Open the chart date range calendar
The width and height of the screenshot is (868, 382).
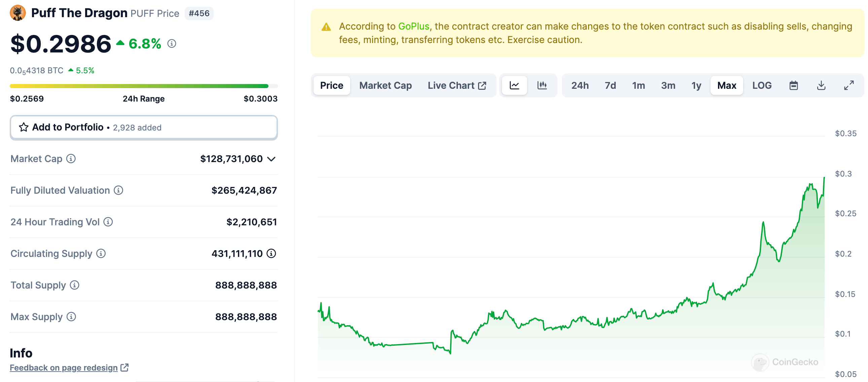click(x=794, y=85)
